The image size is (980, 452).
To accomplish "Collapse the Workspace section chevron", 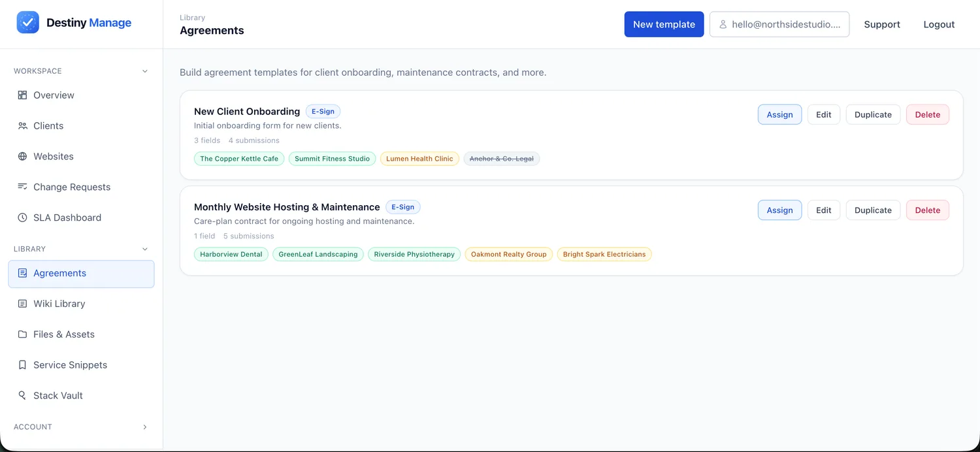I will pyautogui.click(x=145, y=71).
